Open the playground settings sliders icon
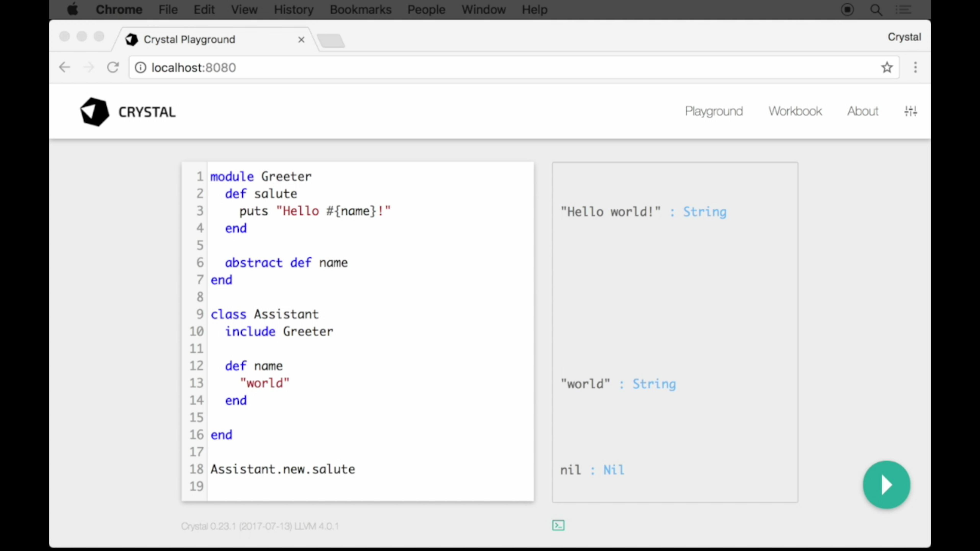Viewport: 980px width, 551px height. click(x=911, y=111)
